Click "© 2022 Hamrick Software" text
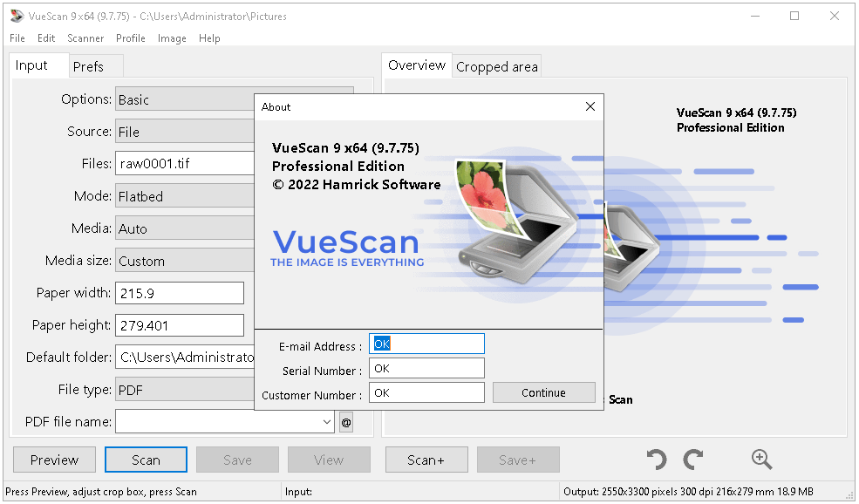Screen dimensions: 859x504 coord(357,185)
